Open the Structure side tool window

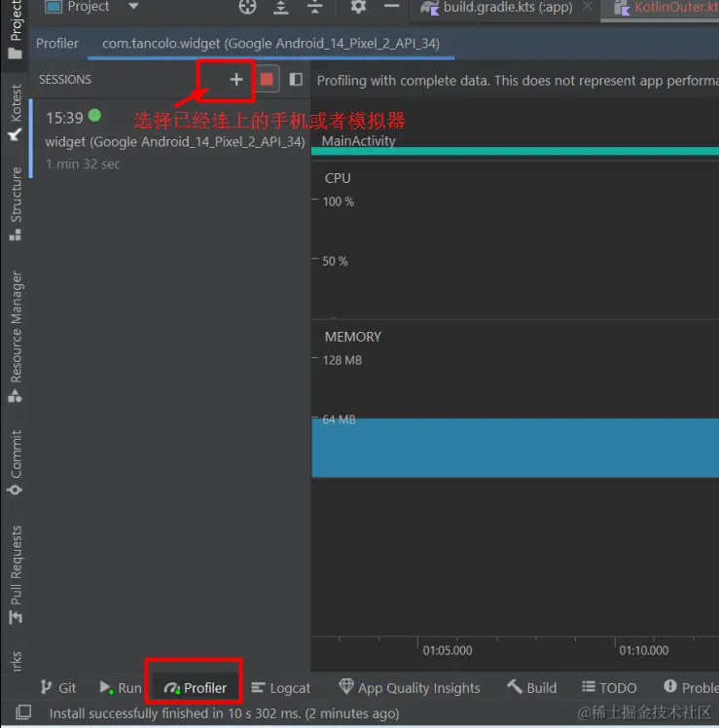pos(16,203)
